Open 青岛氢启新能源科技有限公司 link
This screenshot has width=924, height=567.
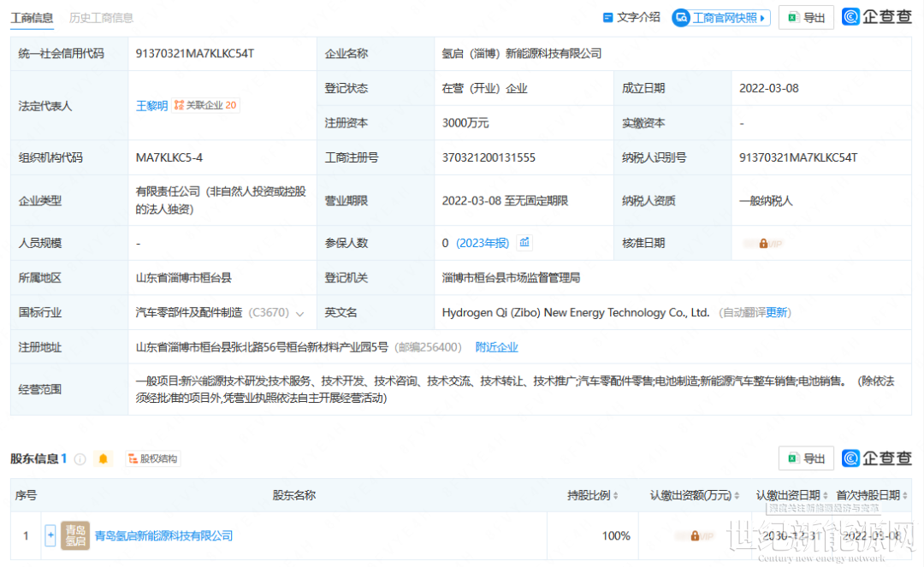point(163,536)
